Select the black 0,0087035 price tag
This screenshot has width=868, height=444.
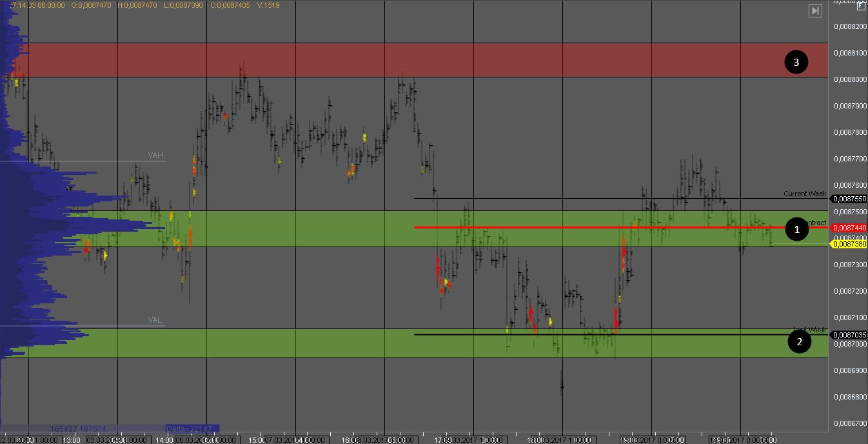(849, 335)
